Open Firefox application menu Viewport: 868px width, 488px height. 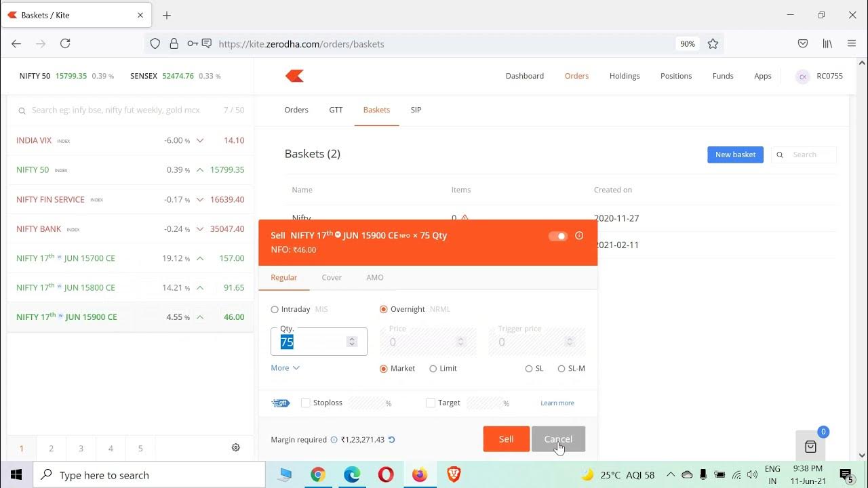click(852, 43)
